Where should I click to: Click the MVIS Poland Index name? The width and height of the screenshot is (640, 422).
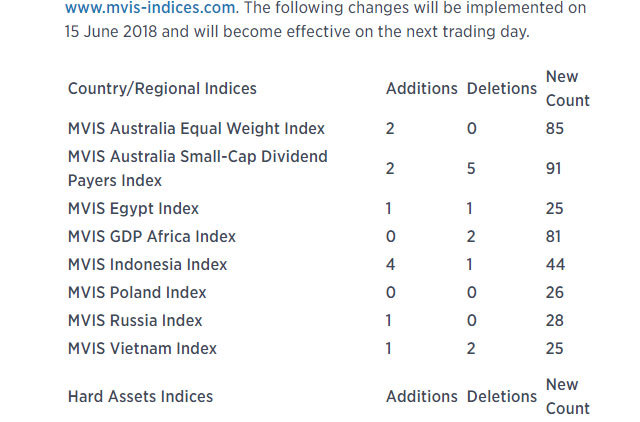137,293
